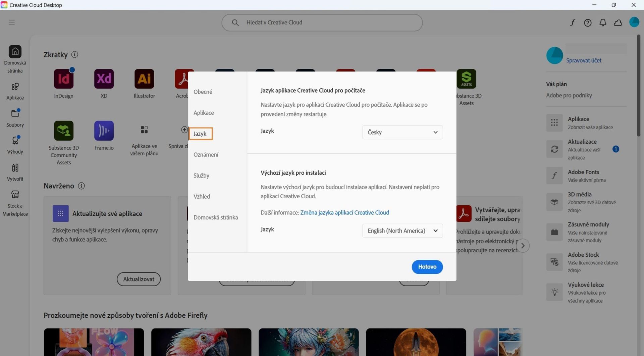Viewport: 644px width, 356px height.
Task: Open the hamburger menu icon
Action: [x=12, y=22]
